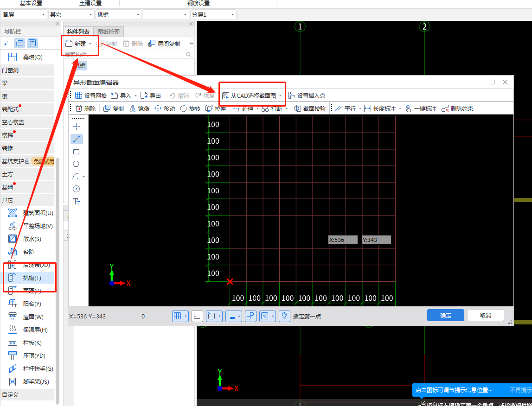Select 平整场地(V) item
This screenshot has height=406, width=532.
31,226
